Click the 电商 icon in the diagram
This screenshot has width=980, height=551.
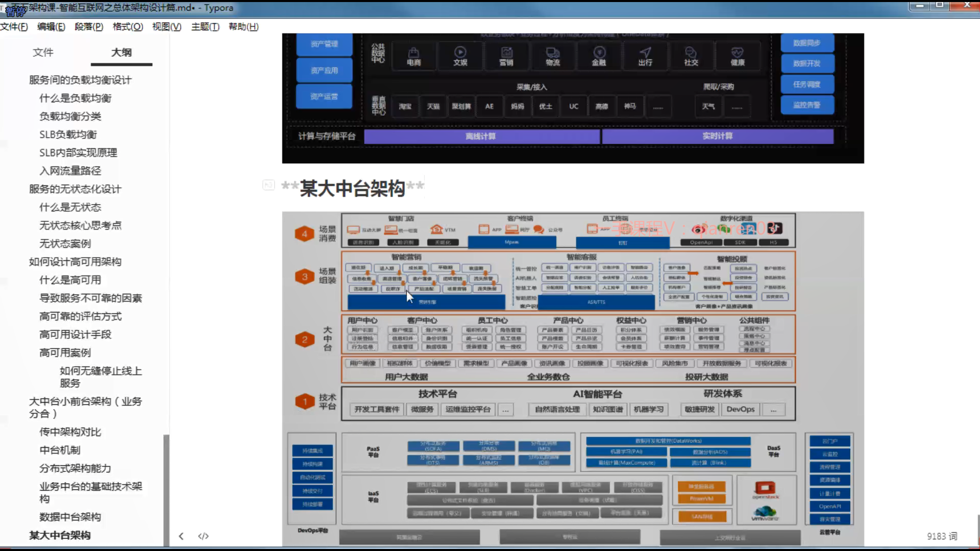point(413,53)
